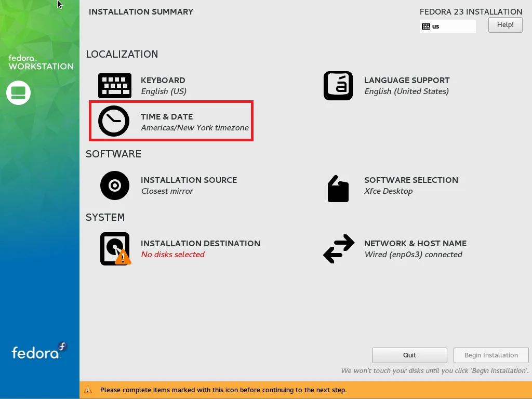
Task: Click 'Xfce Desktop' selection value
Action: [x=388, y=191]
